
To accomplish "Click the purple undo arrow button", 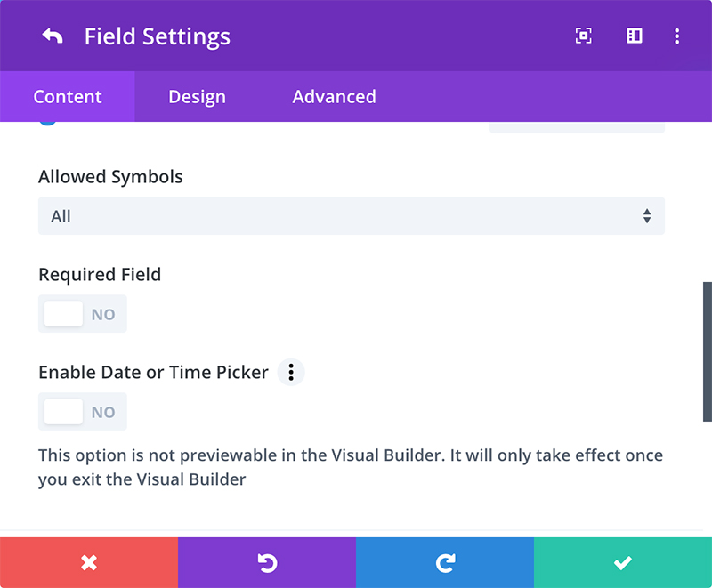I will 267,562.
